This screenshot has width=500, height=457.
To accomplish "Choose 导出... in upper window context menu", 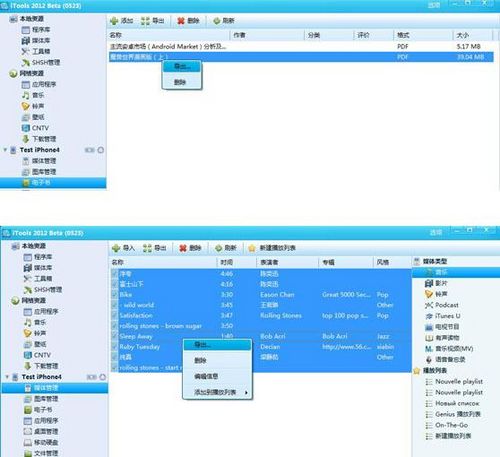I will [x=182, y=66].
